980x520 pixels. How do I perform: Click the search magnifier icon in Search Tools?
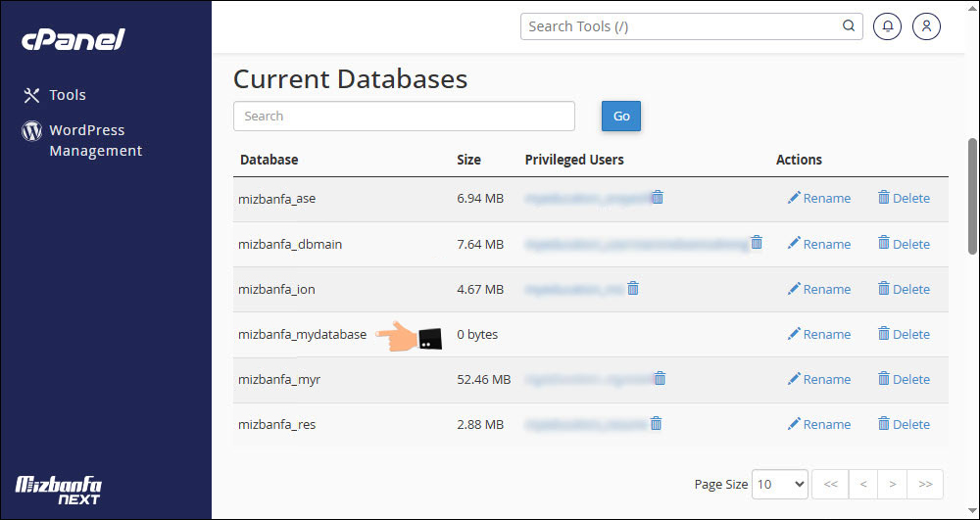coord(849,26)
